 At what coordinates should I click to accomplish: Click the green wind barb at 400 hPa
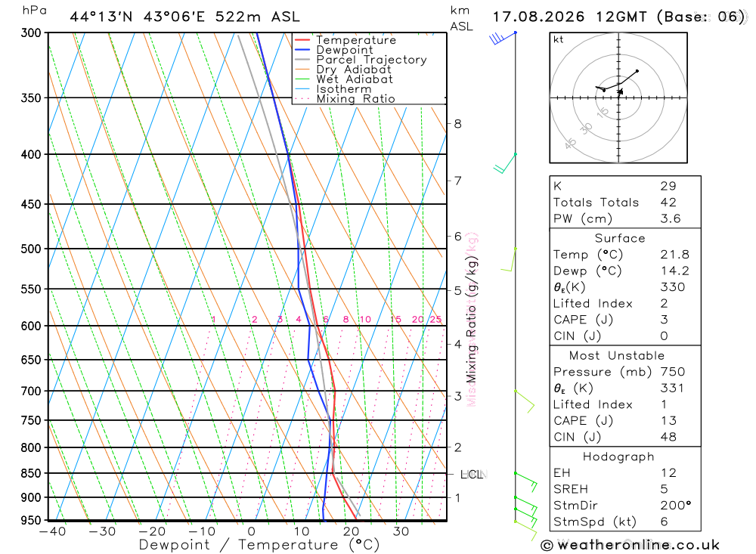(504, 163)
